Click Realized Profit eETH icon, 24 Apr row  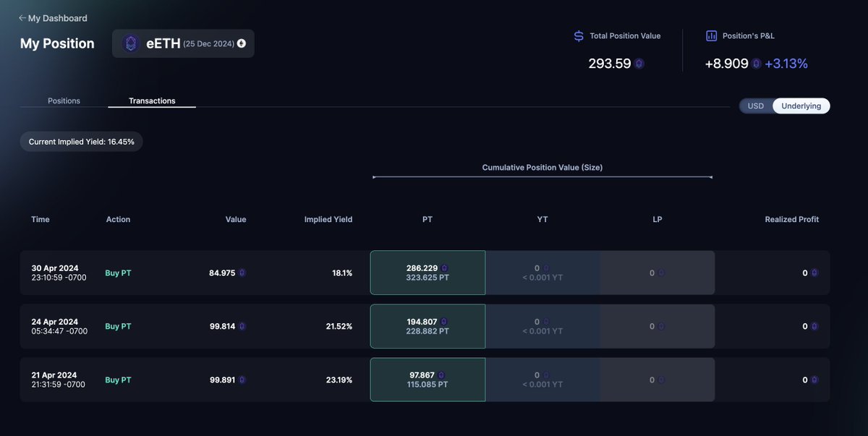[814, 326]
